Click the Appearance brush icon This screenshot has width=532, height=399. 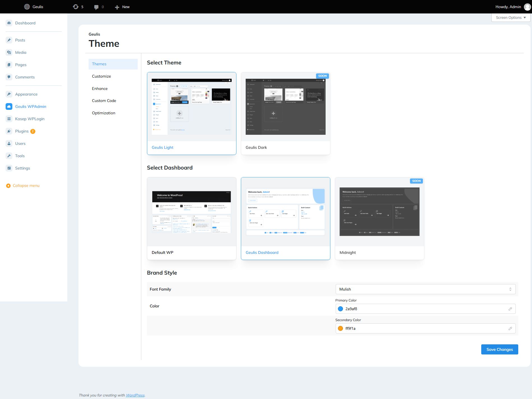pyautogui.click(x=9, y=94)
